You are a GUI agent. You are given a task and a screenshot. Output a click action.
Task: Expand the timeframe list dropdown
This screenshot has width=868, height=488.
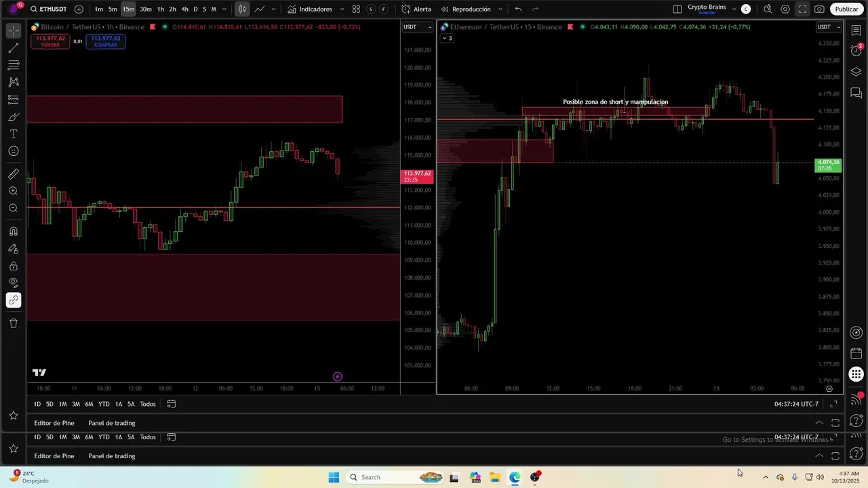coord(224,9)
